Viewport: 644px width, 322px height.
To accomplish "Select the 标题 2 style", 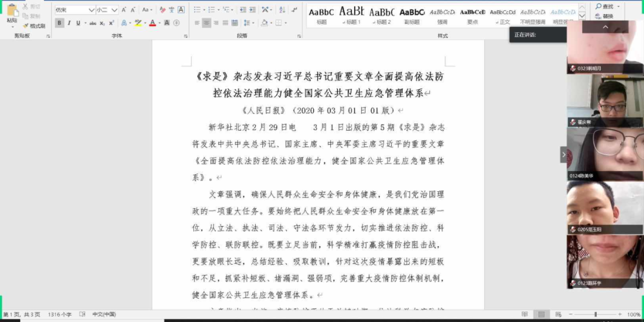I will [x=382, y=16].
